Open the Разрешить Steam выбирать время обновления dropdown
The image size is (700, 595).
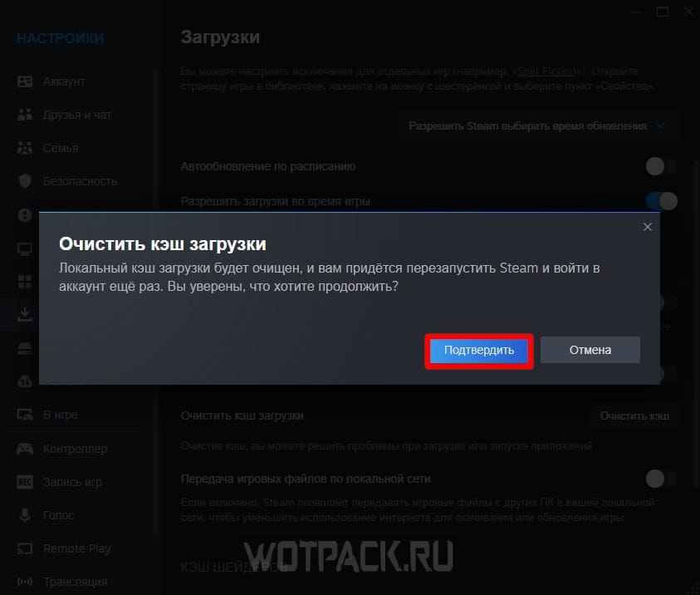[x=538, y=126]
